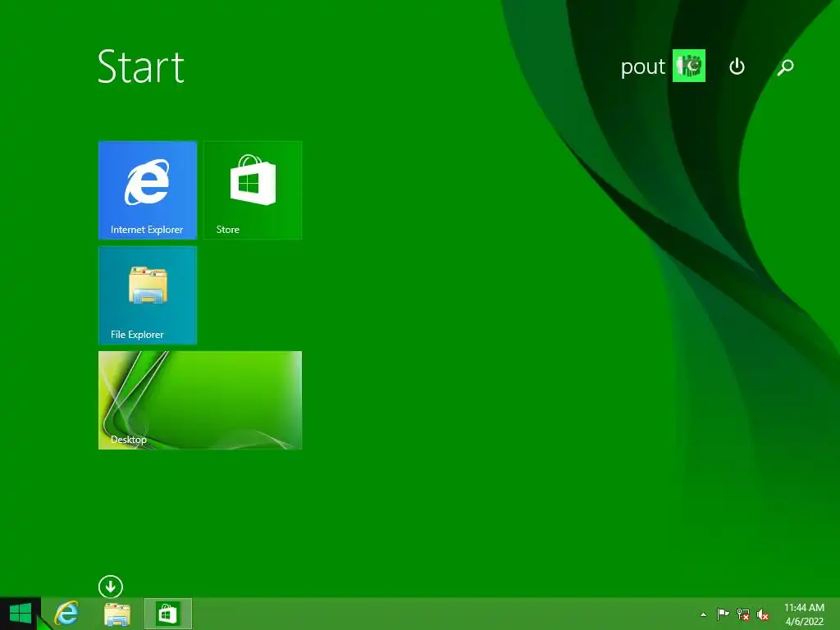Open the clock showing 11:44 AM
Viewport: 840px width, 630px height.
(804, 614)
